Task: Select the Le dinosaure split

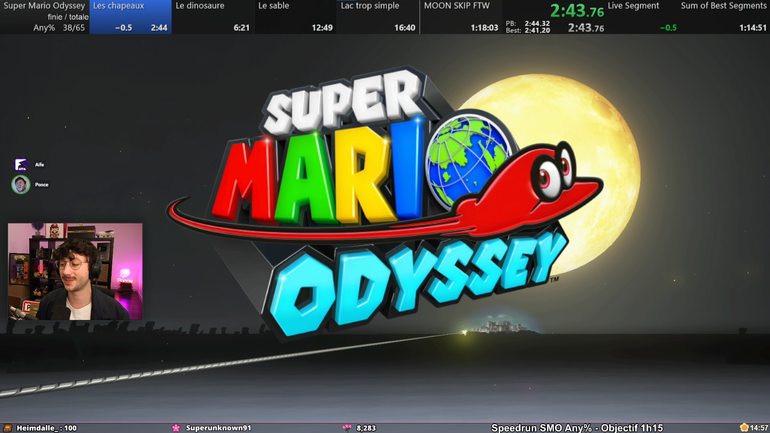Action: (x=212, y=17)
